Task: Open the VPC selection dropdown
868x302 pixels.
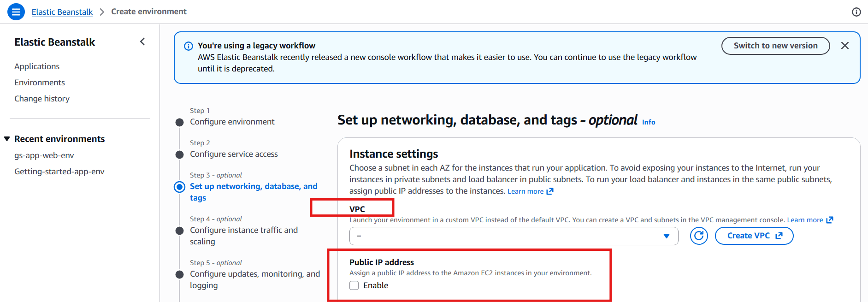Action: (514, 236)
